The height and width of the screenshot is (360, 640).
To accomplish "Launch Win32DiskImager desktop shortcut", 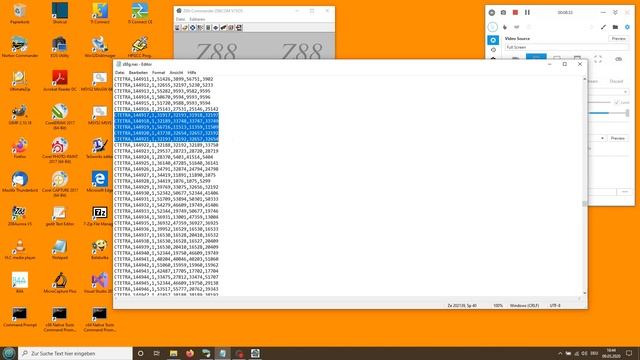I will click(100, 46).
